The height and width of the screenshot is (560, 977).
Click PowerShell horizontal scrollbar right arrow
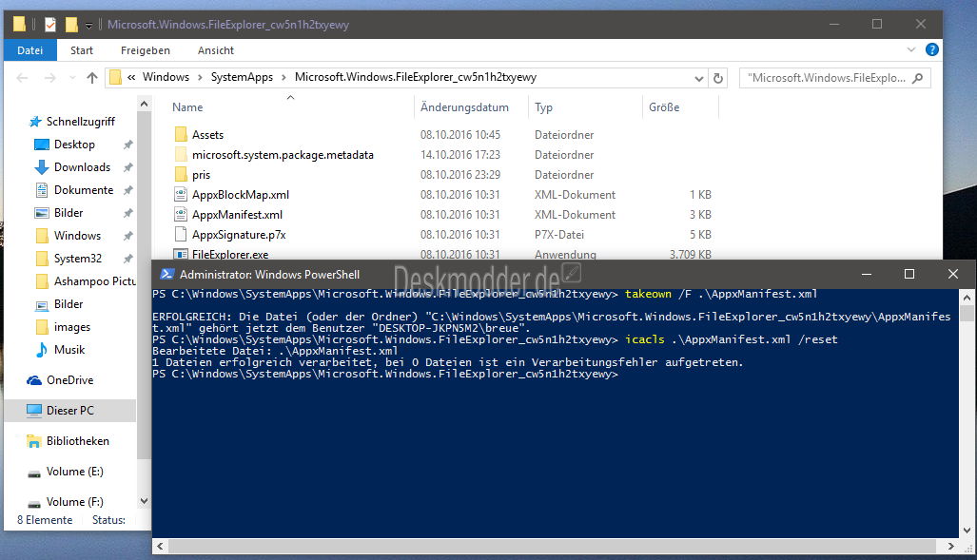point(950,547)
